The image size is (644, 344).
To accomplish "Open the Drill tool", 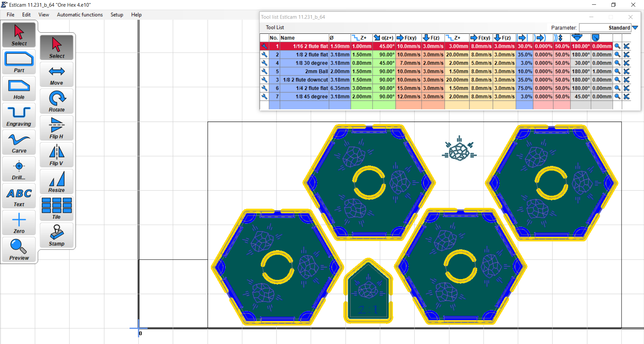I will pyautogui.click(x=19, y=169).
